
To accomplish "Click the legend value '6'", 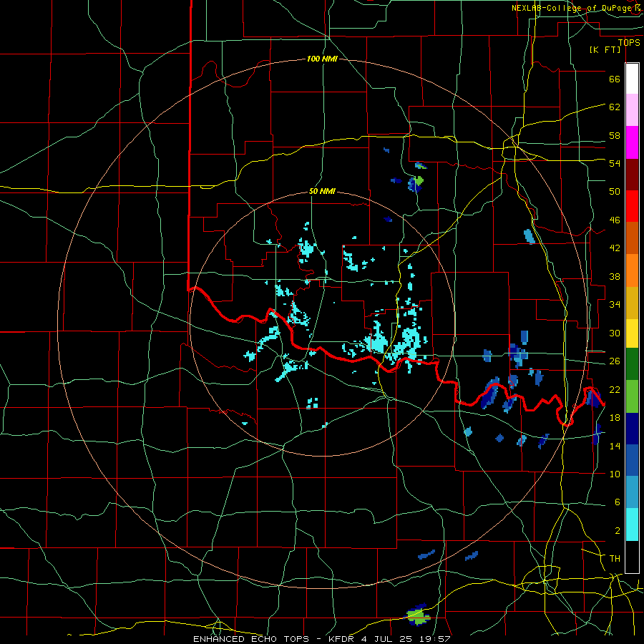I will coord(618,502).
